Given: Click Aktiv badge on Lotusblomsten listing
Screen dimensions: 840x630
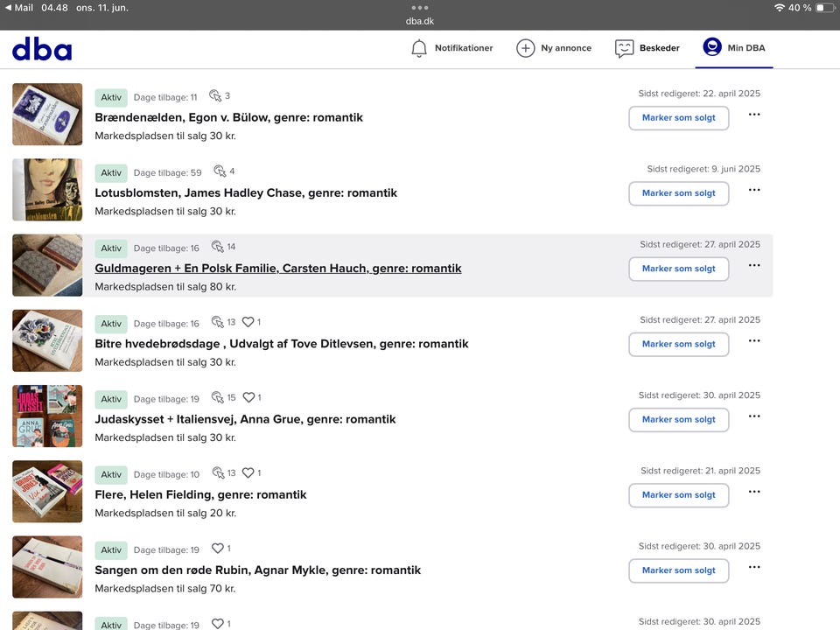Looking at the screenshot, I should coord(111,173).
